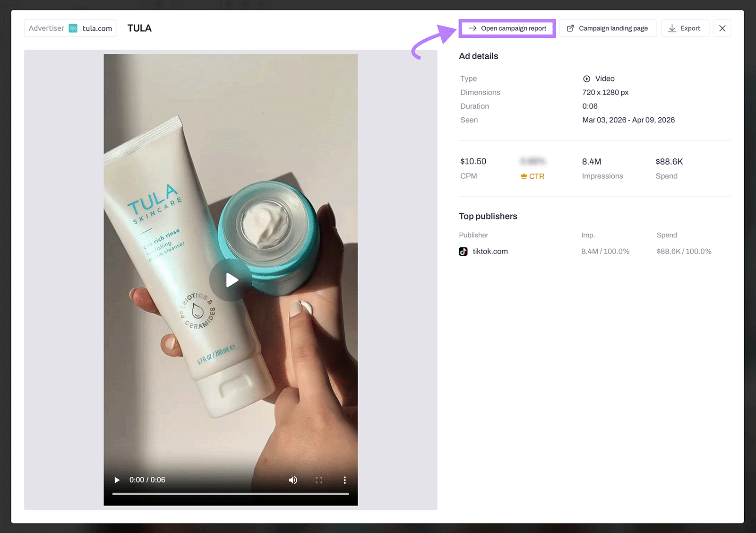Viewport: 756px width, 533px height.
Task: Click the Publisher column header
Action: [473, 235]
